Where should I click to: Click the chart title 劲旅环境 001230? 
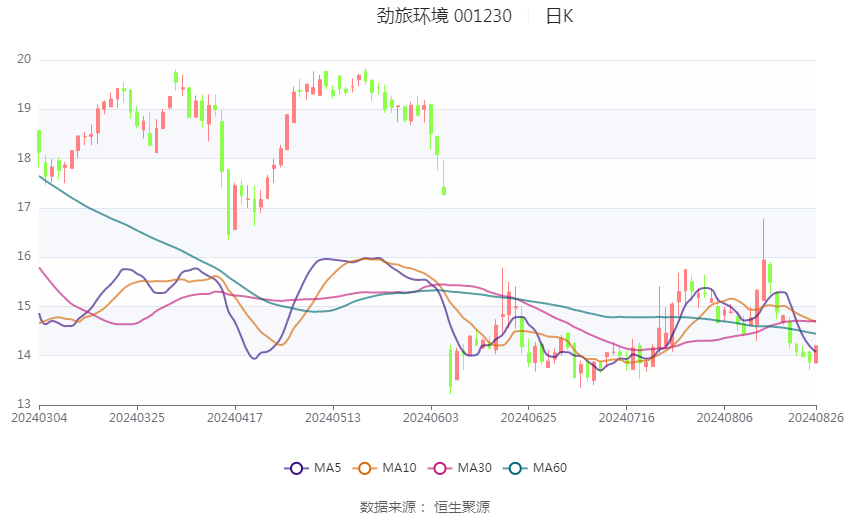coord(444,16)
